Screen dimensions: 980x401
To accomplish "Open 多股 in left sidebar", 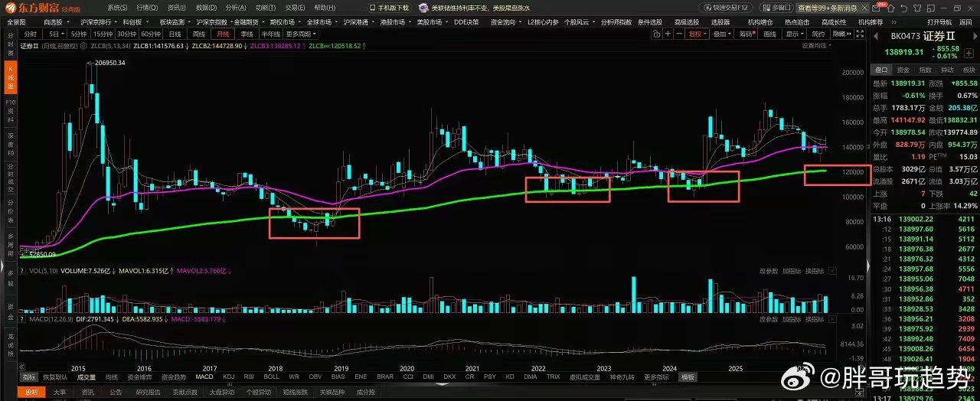I will [10, 277].
